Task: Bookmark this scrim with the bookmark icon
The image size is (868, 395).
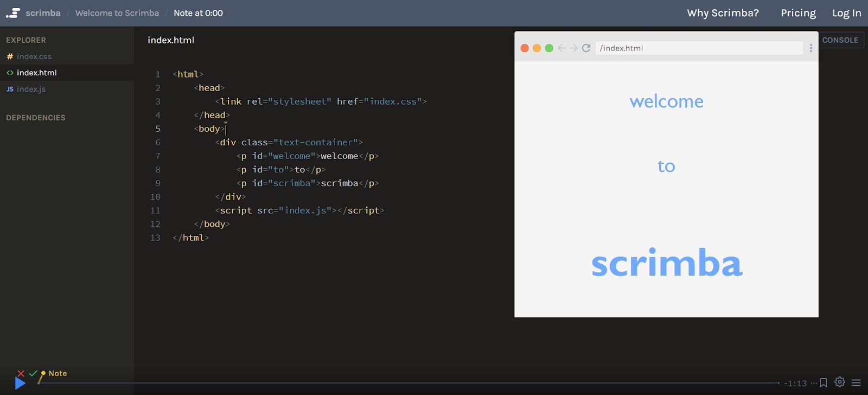Action: point(824,383)
